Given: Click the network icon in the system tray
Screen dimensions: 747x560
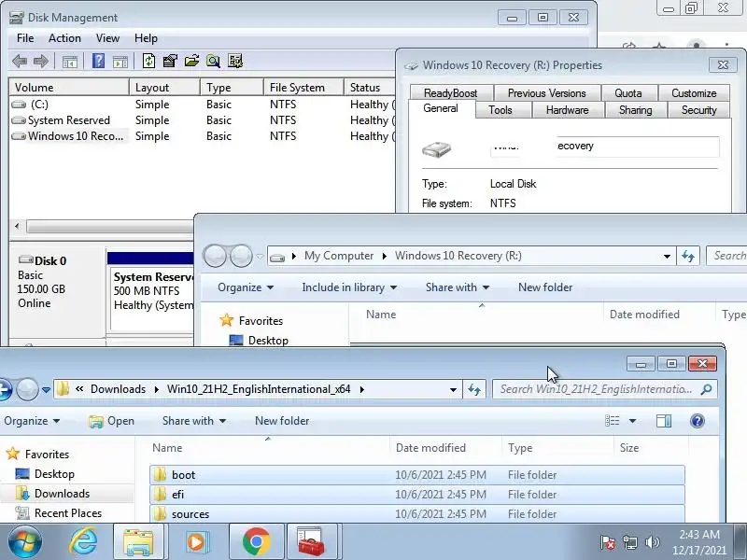Looking at the screenshot, I should point(630,542).
